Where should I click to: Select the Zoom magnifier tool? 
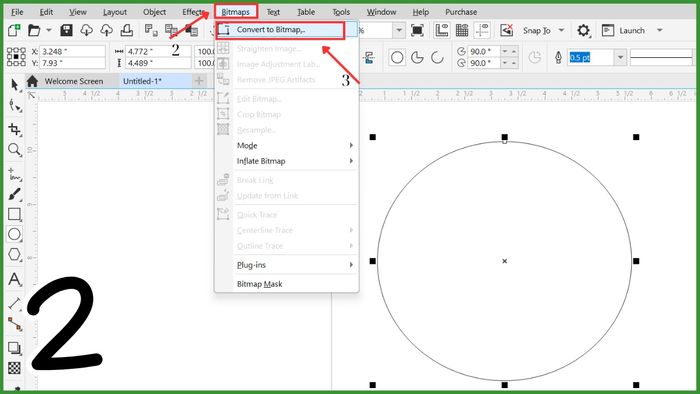point(14,149)
